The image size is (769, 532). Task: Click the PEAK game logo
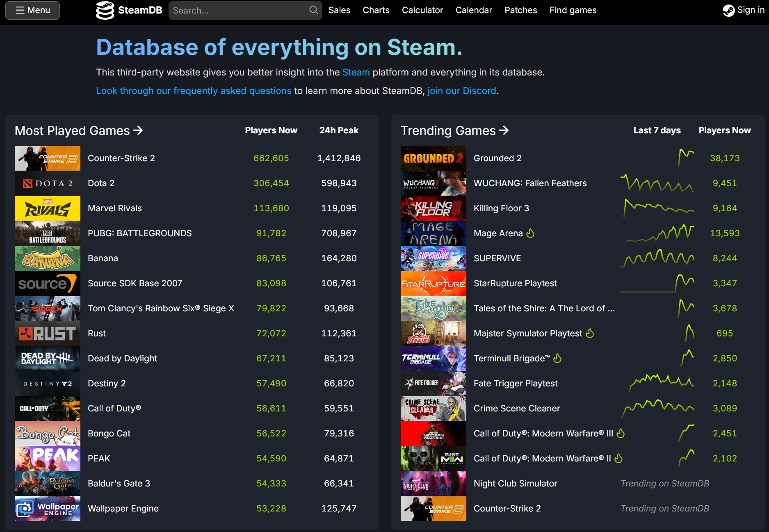[48, 459]
